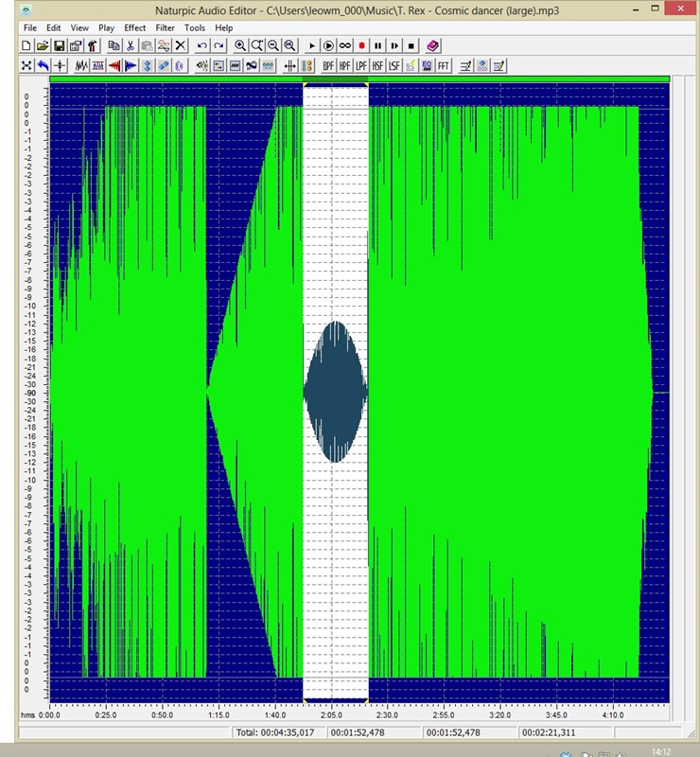This screenshot has height=757, width=700.
Task: Open the Effect menu
Action: point(134,28)
